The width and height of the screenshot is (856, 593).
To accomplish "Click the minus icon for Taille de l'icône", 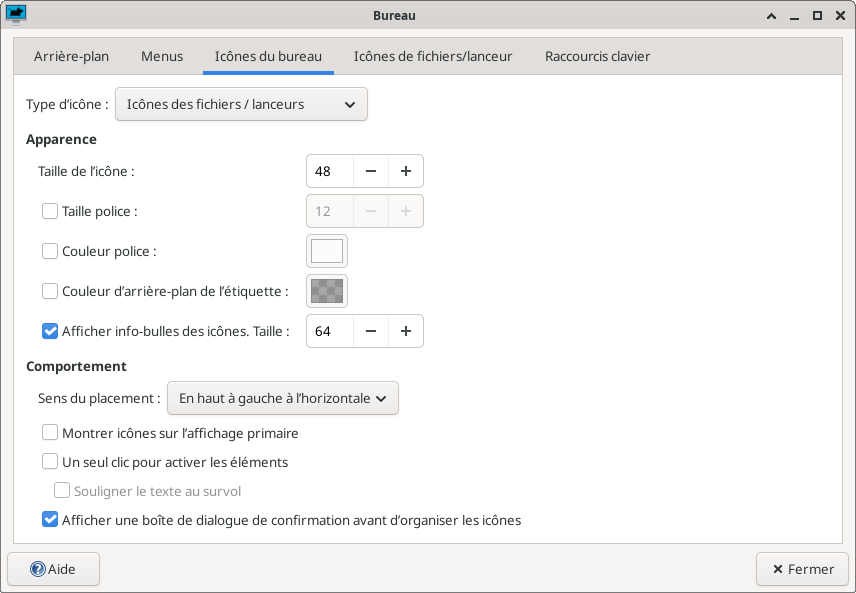I will click(371, 171).
